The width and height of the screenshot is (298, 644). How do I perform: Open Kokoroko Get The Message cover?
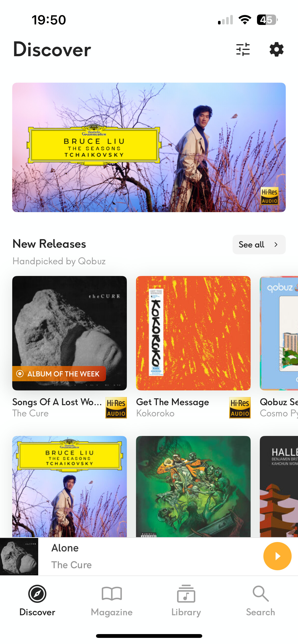(193, 333)
